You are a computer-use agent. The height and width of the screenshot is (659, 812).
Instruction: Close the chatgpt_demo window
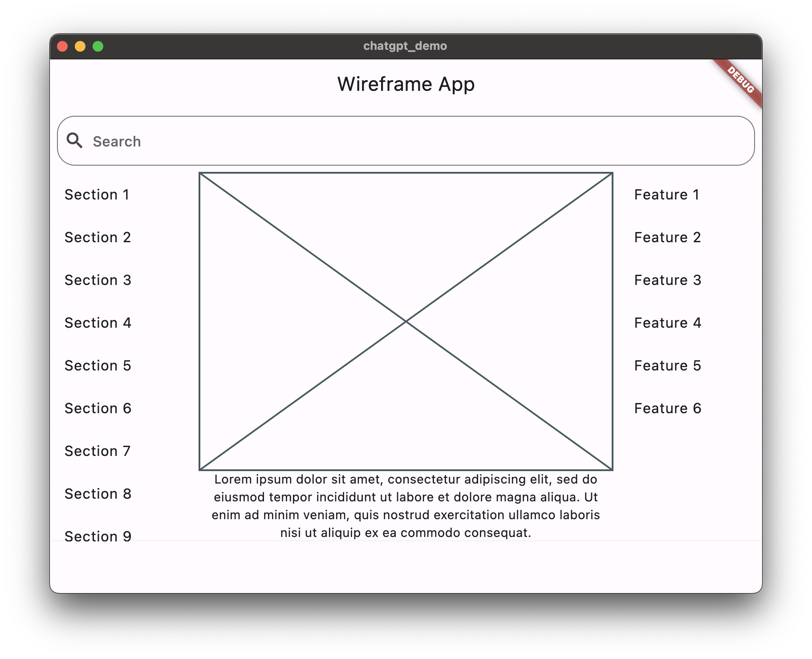[x=62, y=46]
